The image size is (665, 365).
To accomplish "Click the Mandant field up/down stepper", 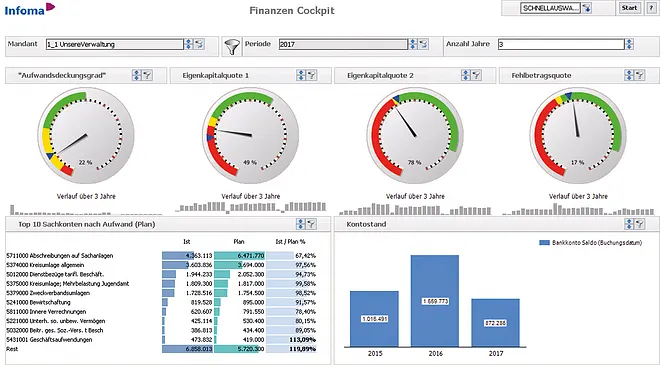I will [188, 44].
